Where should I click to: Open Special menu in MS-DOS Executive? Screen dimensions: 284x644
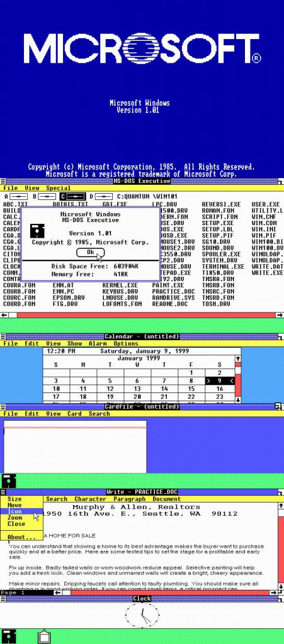pyautogui.click(x=59, y=188)
